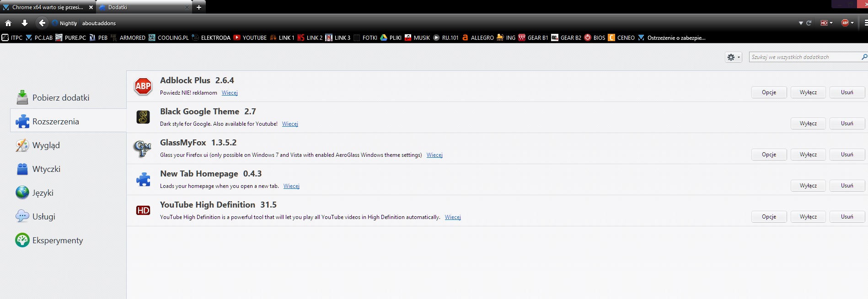Click the YouTube HD toolbar icon

click(824, 23)
